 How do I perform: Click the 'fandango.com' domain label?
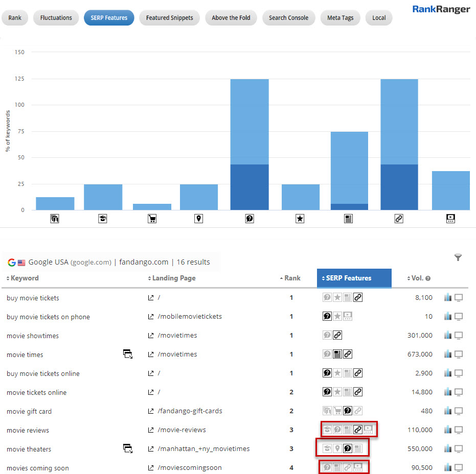tap(144, 262)
